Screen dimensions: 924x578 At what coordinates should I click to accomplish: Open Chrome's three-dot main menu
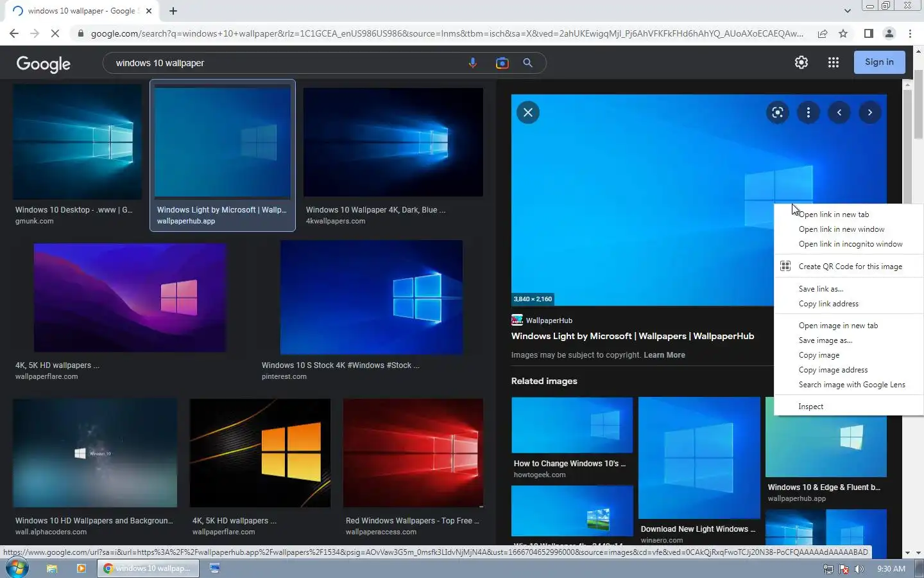click(910, 33)
